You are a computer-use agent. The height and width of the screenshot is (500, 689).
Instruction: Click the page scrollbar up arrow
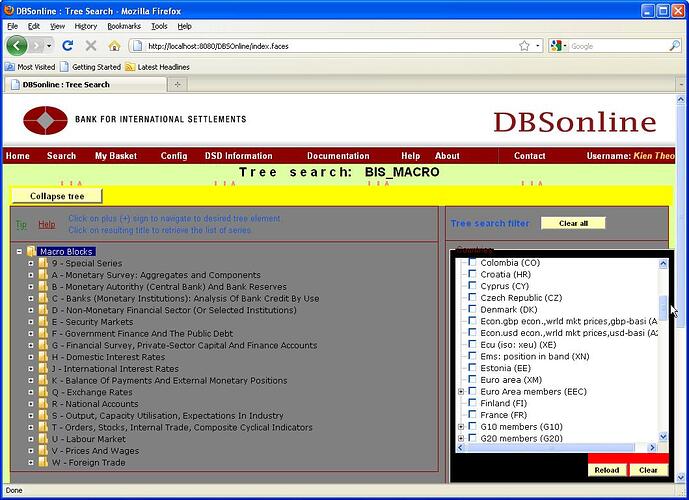[x=681, y=99]
